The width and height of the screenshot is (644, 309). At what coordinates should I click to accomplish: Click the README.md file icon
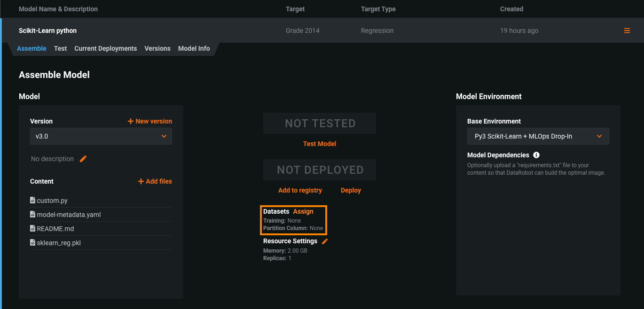32,229
